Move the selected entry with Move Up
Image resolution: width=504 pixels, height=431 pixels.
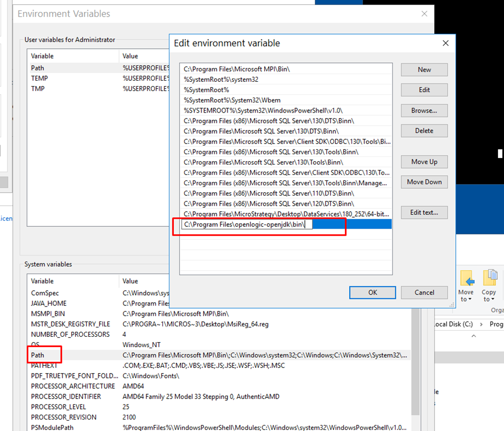click(x=424, y=162)
